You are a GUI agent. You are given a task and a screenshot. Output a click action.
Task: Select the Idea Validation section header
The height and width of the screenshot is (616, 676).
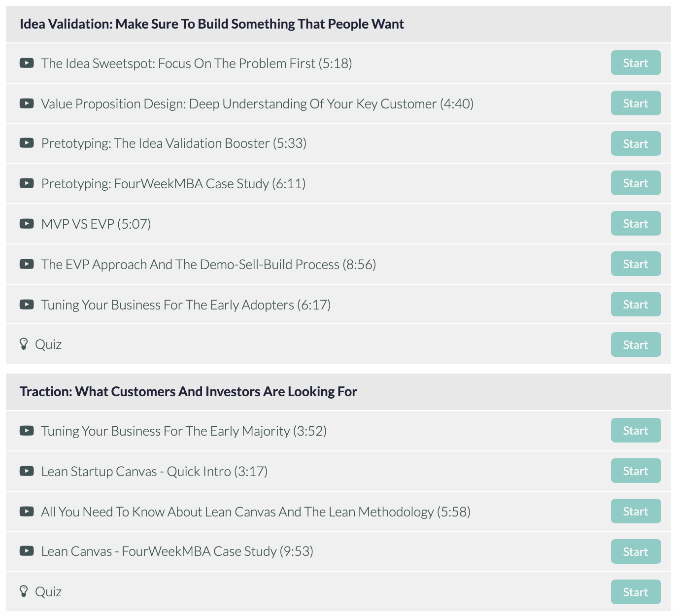tap(212, 24)
